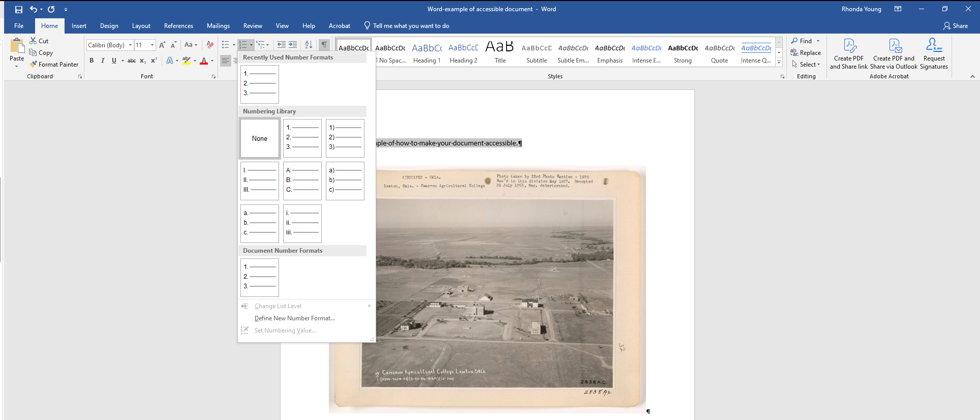Image resolution: width=980 pixels, height=420 pixels.
Task: Click the Grow Font size icon
Action: click(162, 45)
